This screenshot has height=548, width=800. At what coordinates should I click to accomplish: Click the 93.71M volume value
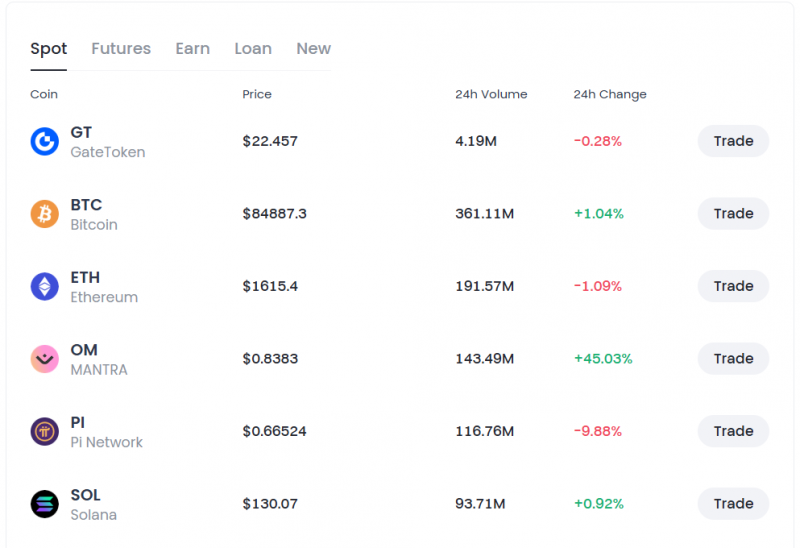[480, 503]
